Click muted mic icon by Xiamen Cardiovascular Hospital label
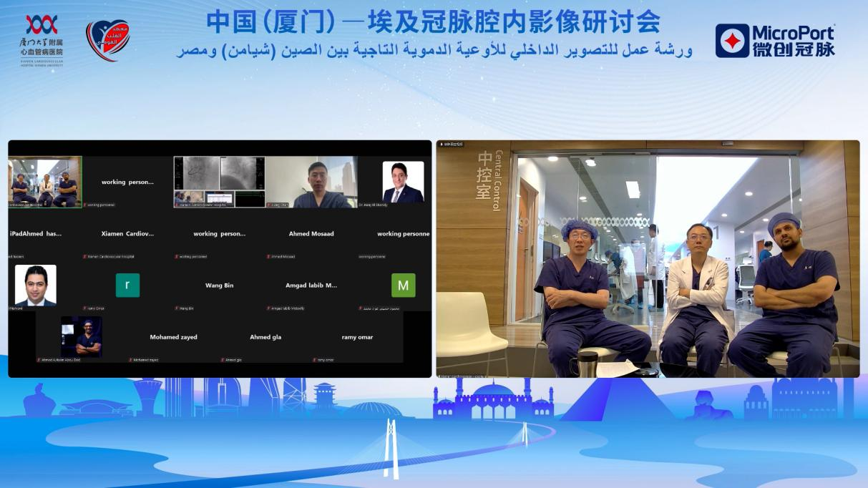 [85, 256]
